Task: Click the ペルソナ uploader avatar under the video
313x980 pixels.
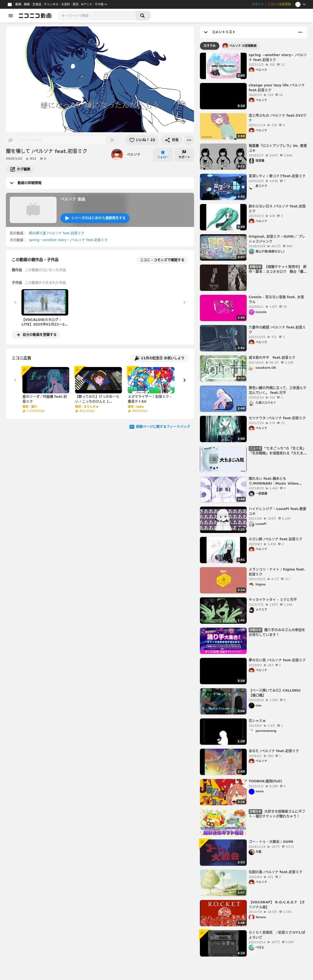Action: point(117,154)
